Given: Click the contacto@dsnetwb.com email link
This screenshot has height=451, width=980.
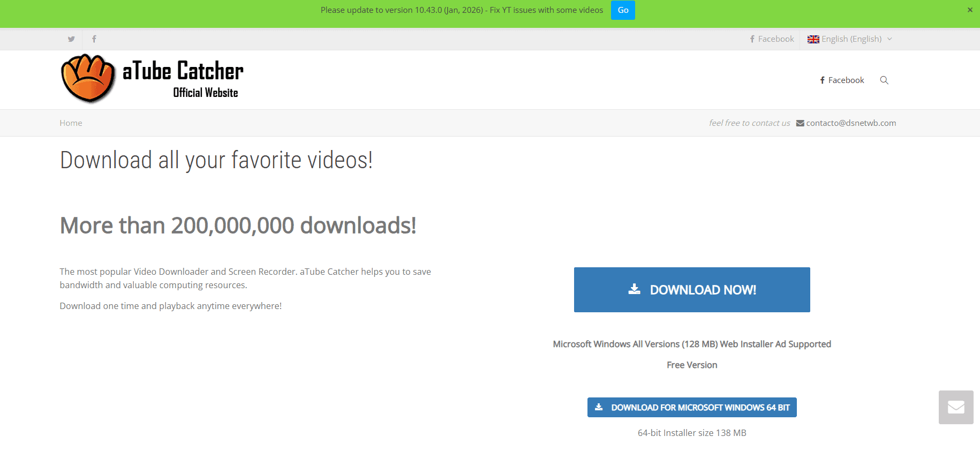Looking at the screenshot, I should coord(851,123).
